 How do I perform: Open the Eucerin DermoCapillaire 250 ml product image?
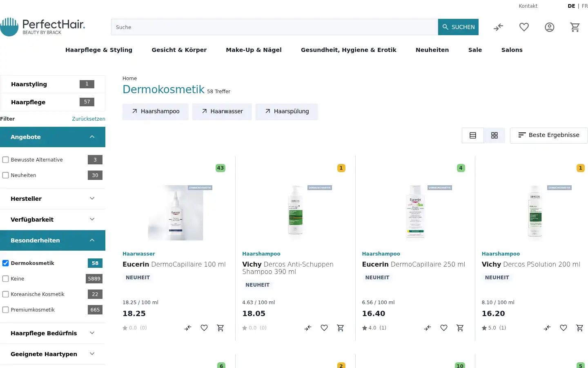click(415, 213)
